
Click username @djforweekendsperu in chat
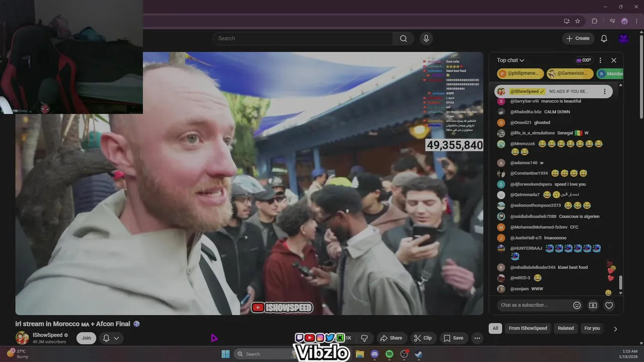(531, 185)
